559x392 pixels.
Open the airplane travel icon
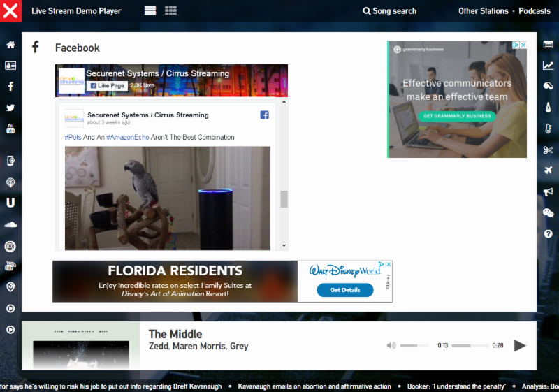(549, 170)
